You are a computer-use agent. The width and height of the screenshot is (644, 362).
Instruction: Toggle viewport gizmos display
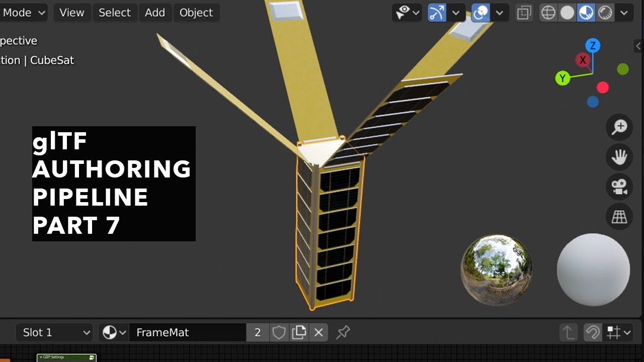click(437, 13)
